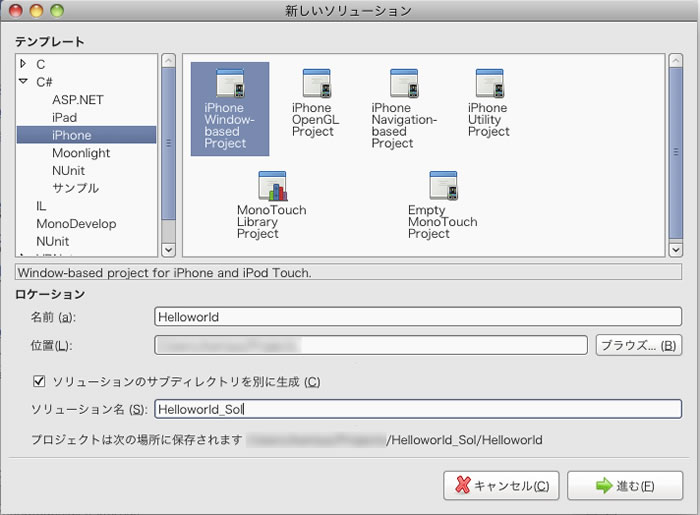700x515 pixels.
Task: Click the 進む forward button
Action: [625, 485]
